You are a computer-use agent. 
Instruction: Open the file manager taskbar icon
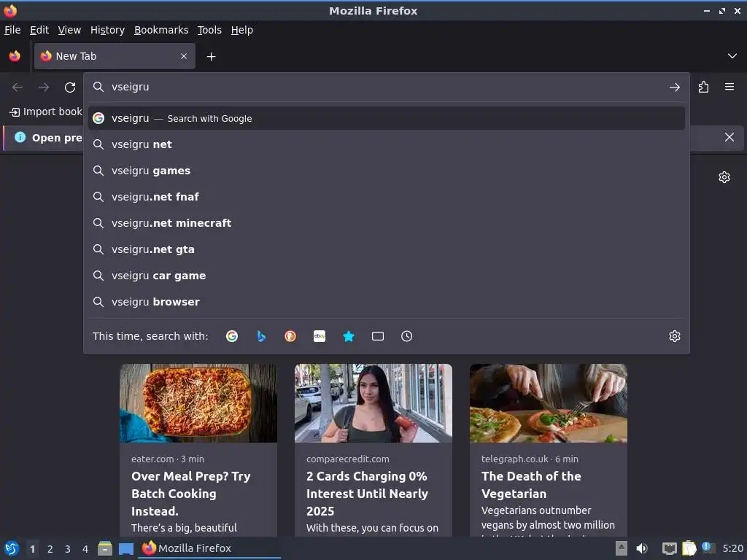pyautogui.click(x=105, y=548)
